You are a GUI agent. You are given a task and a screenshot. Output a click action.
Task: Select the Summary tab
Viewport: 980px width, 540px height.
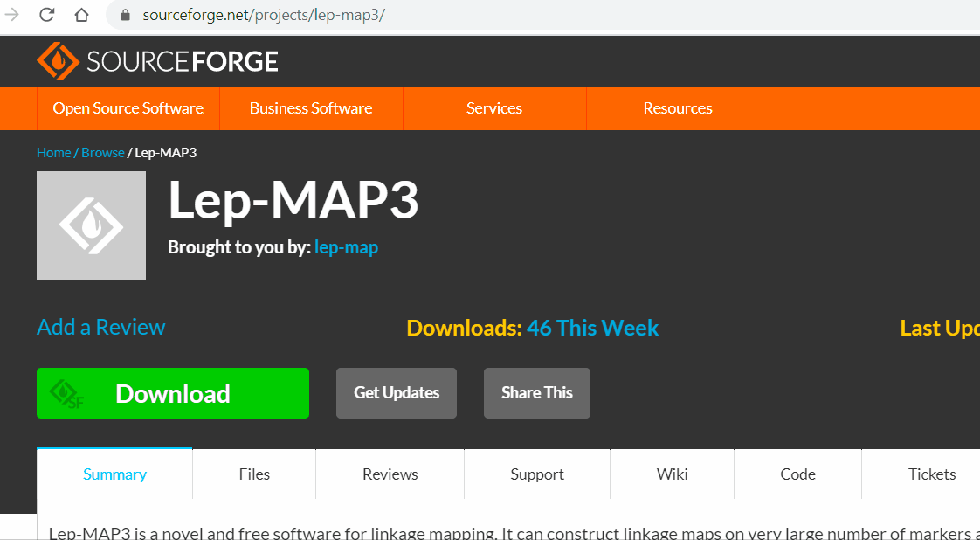115,474
